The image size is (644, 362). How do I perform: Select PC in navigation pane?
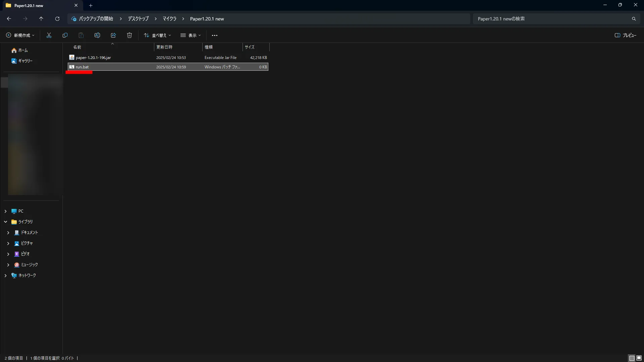point(21,211)
